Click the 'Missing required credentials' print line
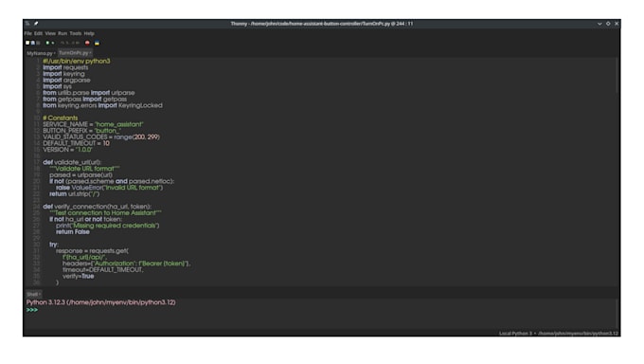This screenshot has width=644, height=364. point(108,226)
